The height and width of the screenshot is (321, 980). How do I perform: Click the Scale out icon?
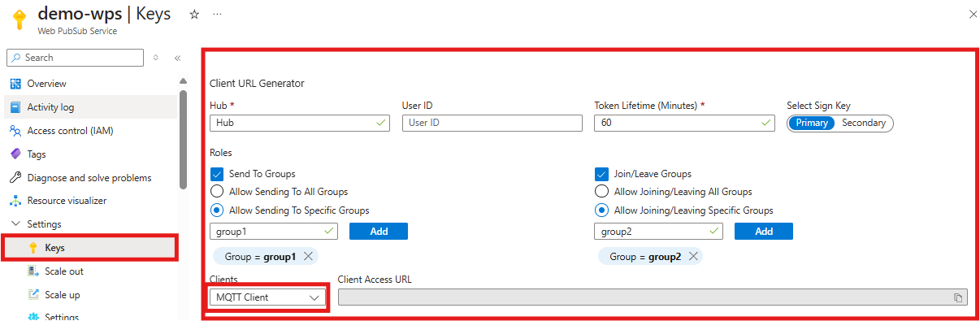point(33,271)
